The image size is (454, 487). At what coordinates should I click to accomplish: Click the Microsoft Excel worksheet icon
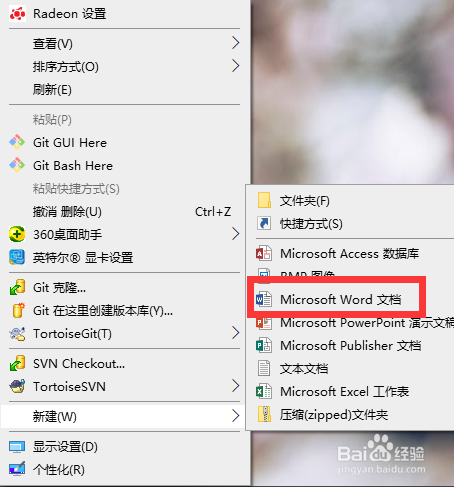point(264,391)
